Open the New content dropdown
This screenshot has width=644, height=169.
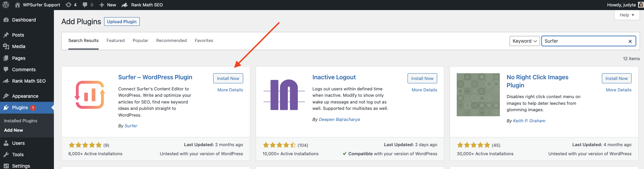[108, 5]
